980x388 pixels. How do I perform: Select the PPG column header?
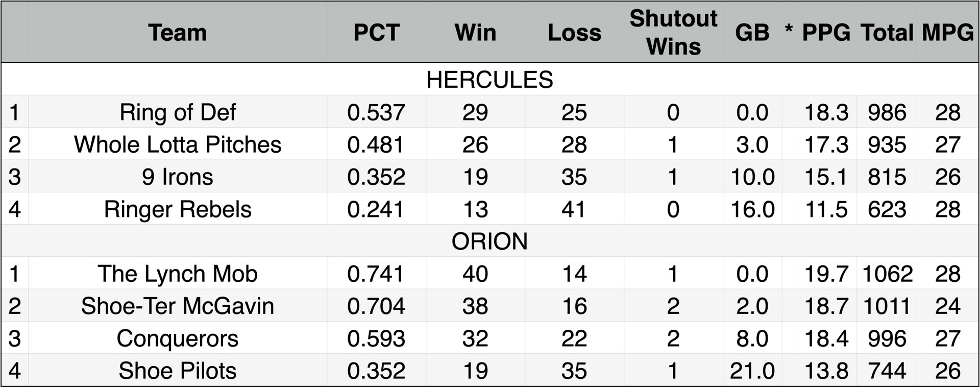point(826,33)
